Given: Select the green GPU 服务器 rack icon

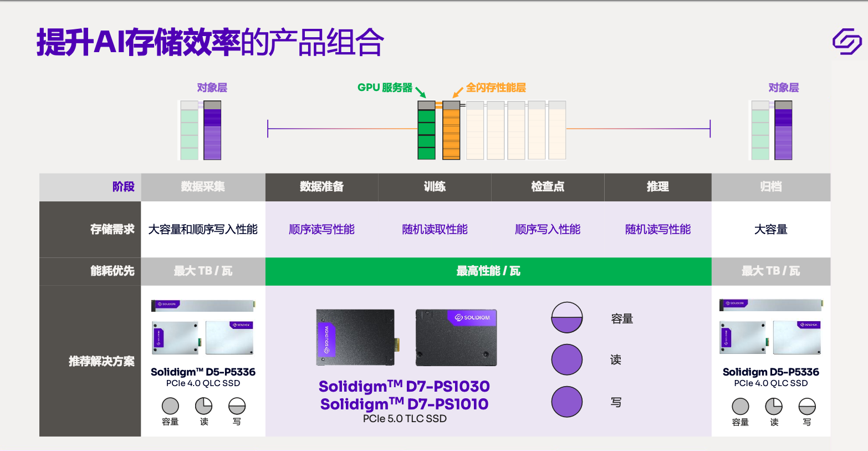Looking at the screenshot, I should [426, 131].
